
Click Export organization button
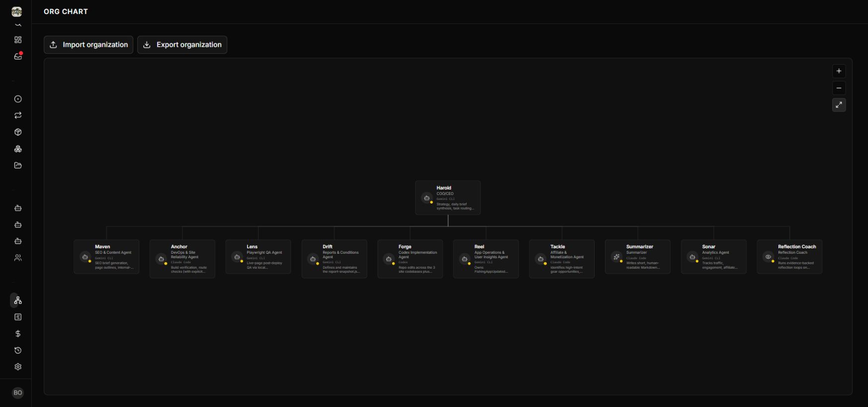coord(182,45)
